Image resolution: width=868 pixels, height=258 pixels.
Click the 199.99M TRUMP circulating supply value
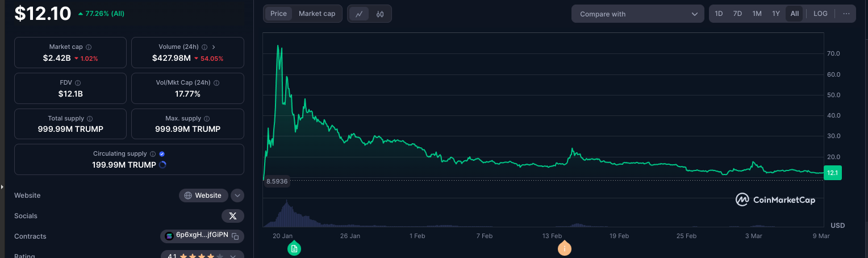(x=124, y=165)
